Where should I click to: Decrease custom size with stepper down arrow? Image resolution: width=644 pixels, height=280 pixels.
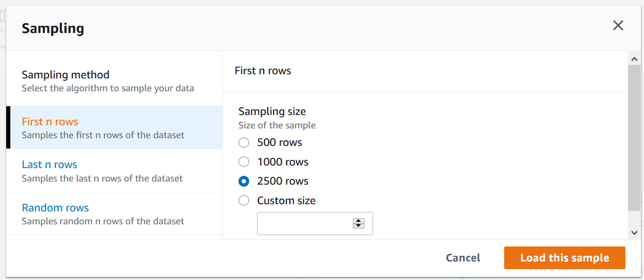(359, 226)
